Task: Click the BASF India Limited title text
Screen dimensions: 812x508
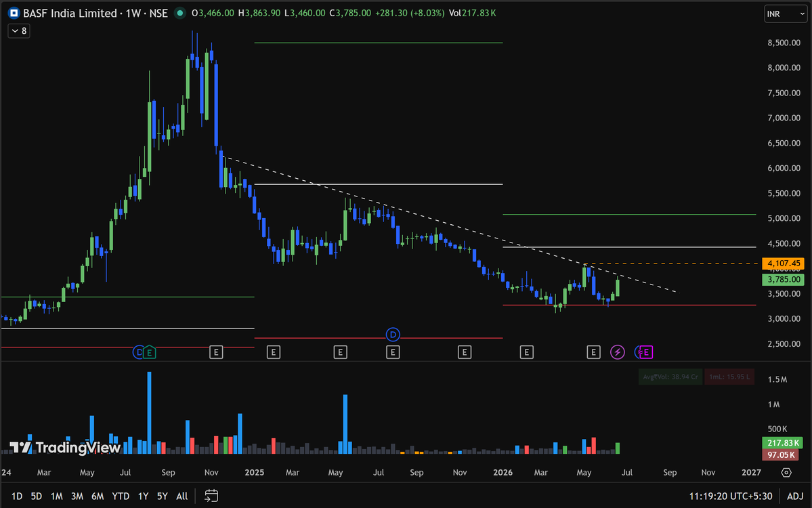Action: [70, 13]
